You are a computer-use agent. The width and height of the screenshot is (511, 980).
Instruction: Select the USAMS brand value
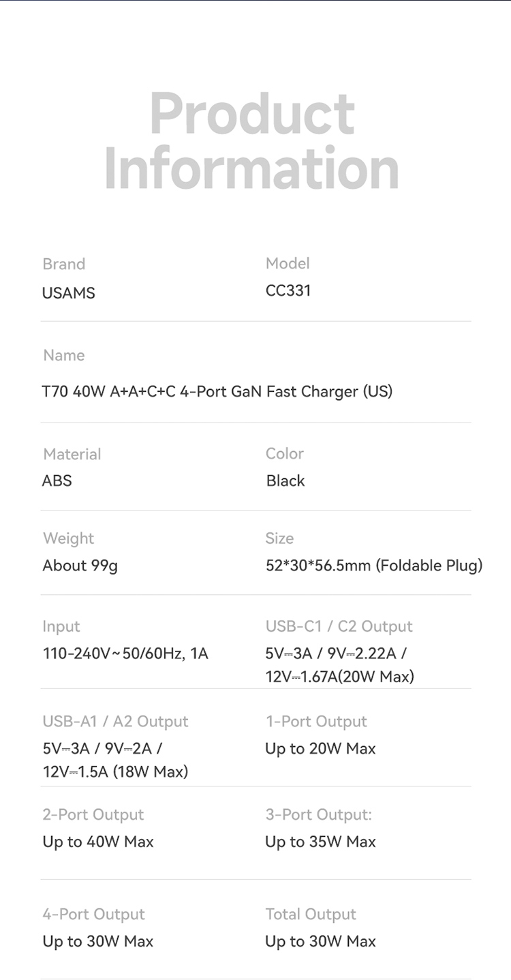(x=69, y=293)
